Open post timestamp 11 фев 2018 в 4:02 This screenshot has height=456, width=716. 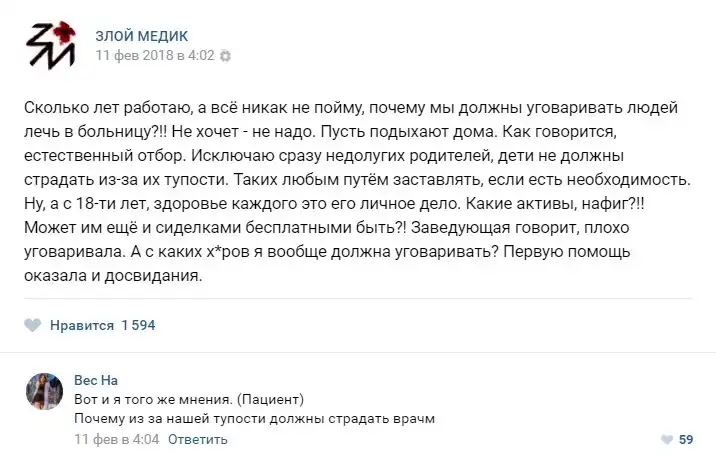click(155, 56)
